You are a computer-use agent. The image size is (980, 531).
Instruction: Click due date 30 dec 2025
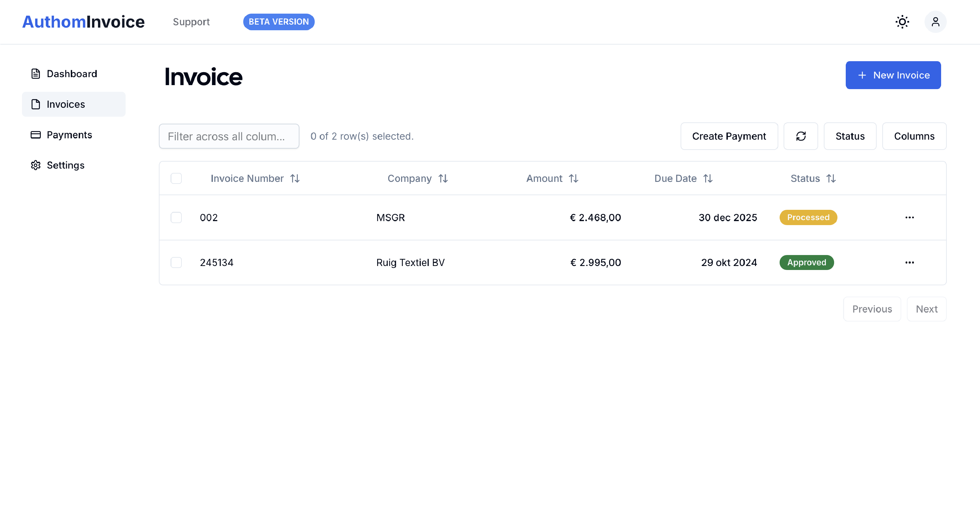727,217
